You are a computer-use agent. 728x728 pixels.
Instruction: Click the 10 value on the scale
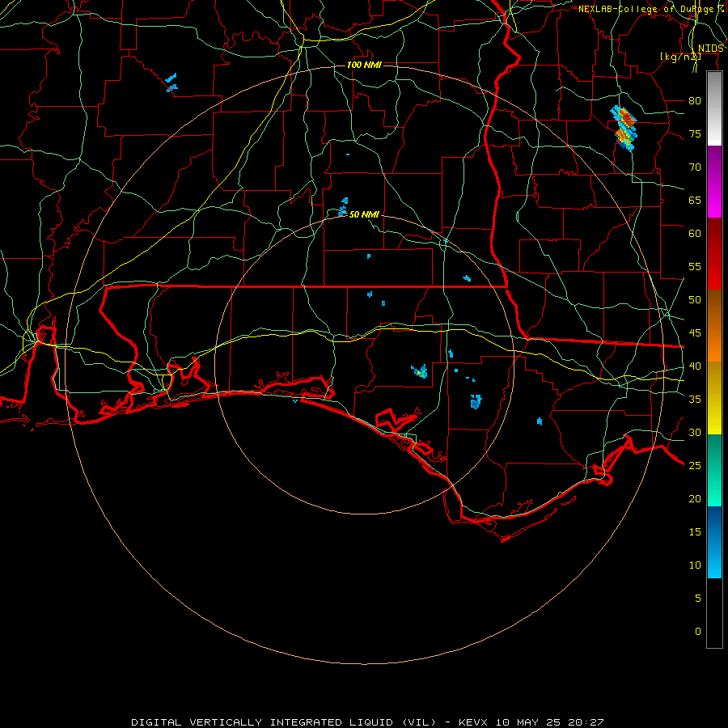point(695,565)
